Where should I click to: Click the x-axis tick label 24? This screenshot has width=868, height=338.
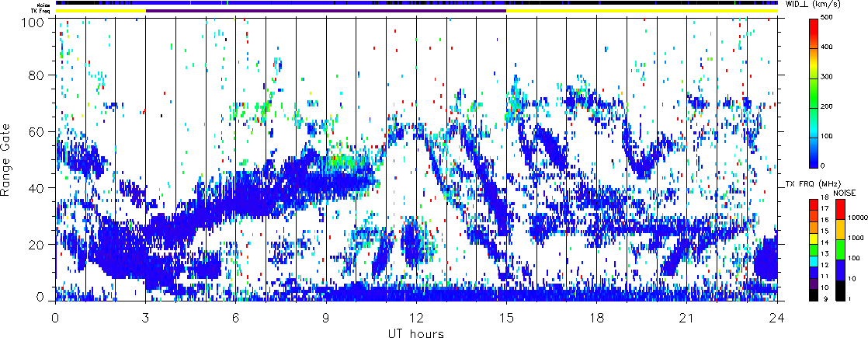point(777,318)
